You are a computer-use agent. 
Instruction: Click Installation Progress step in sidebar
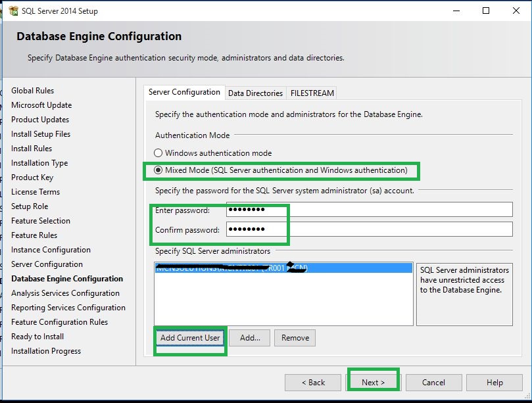click(x=46, y=351)
